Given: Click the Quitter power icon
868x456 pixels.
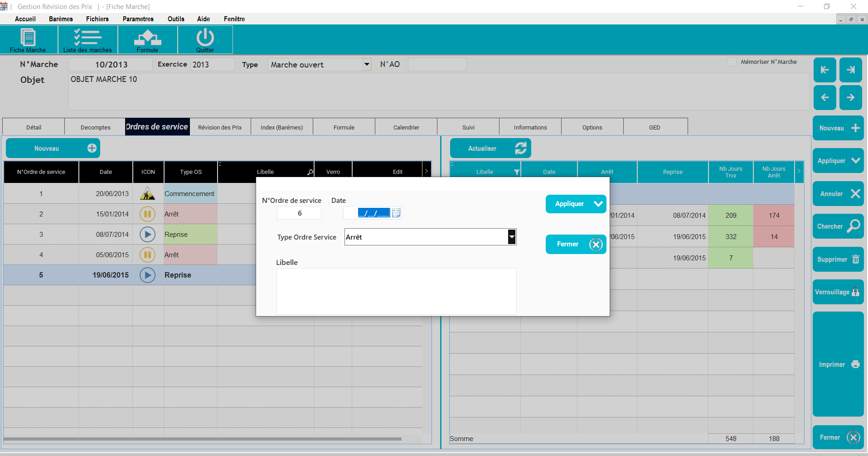Looking at the screenshot, I should 205,40.
